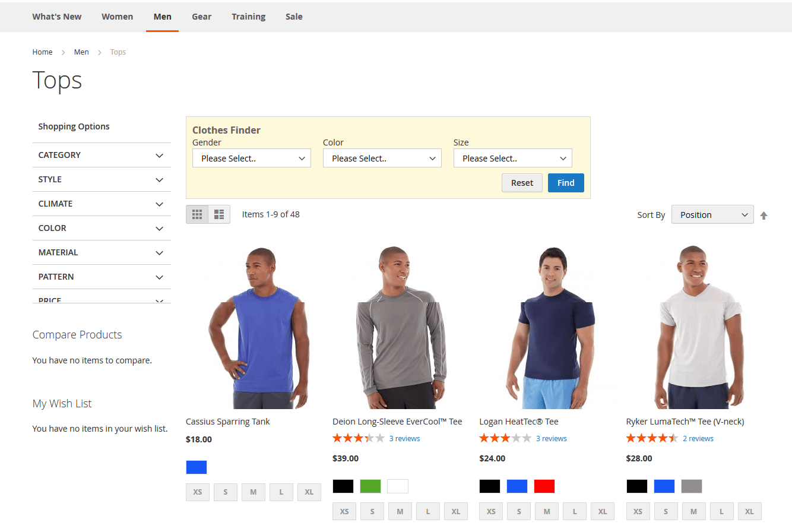Screen dimensions: 792x532
Task: Open the Size dropdown in Clothes Finder
Action: (512, 159)
